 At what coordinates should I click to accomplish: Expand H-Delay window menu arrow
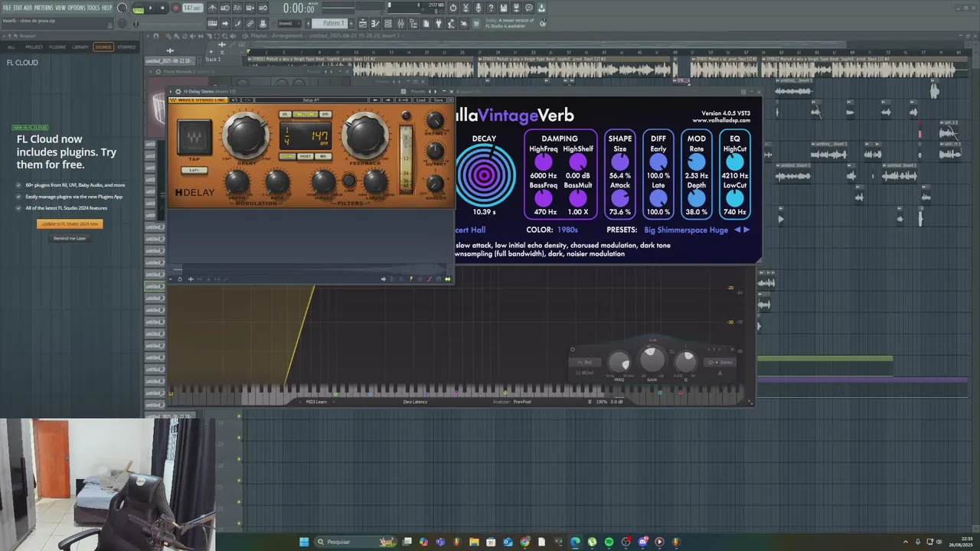pos(170,92)
